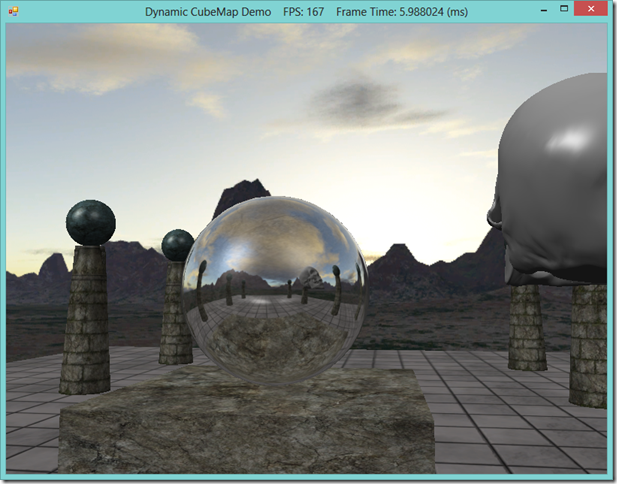This screenshot has height=484, width=617.
Task: Click the reflective chrome sphere in center
Action: point(275,290)
